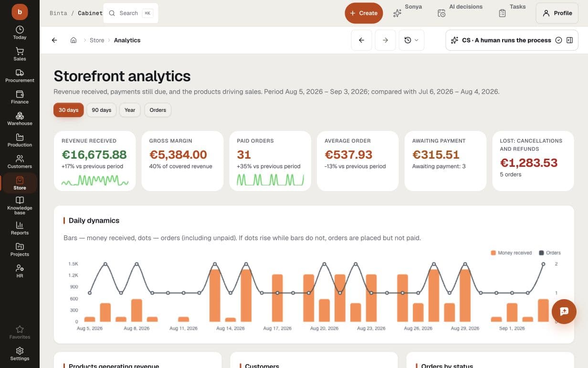Click Binta in the header path
The image size is (588, 368).
point(58,13)
